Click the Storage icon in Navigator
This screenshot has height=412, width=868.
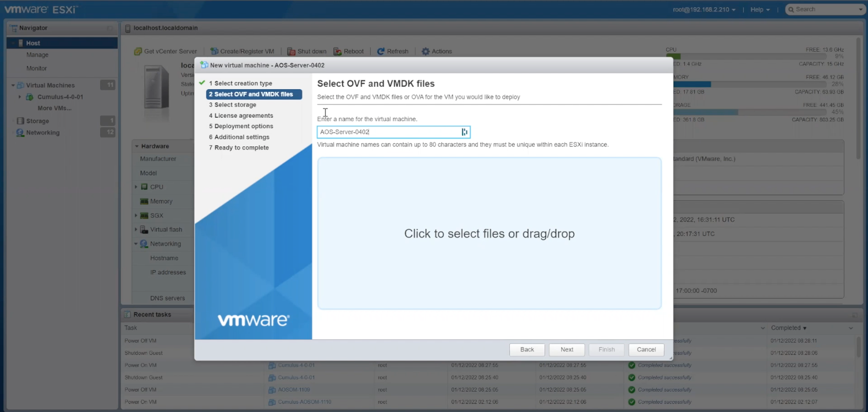click(21, 121)
